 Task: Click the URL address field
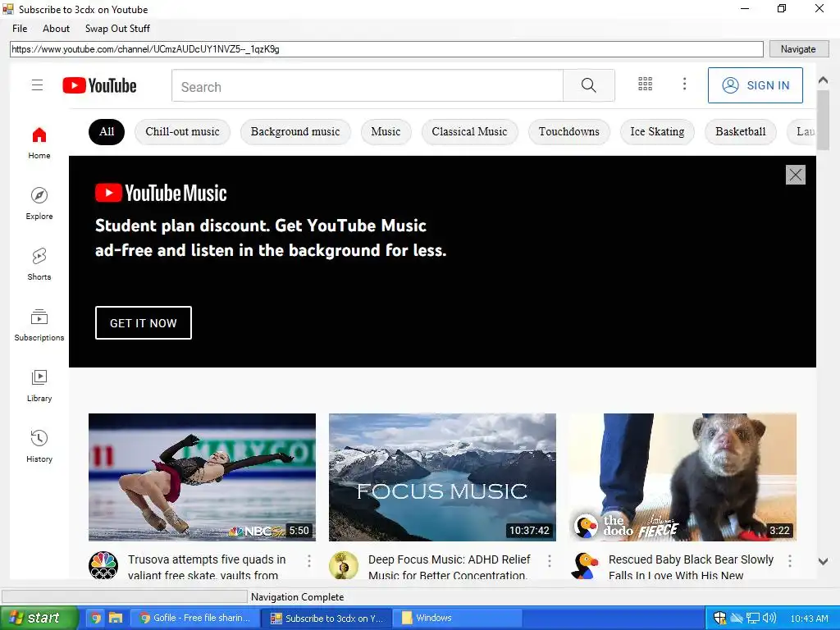386,49
